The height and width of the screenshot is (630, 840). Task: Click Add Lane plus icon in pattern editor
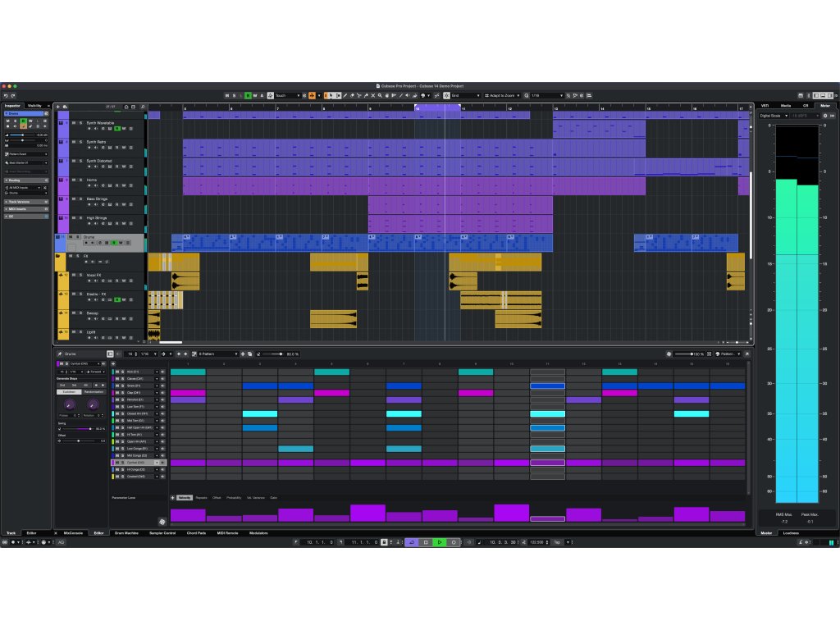113,363
